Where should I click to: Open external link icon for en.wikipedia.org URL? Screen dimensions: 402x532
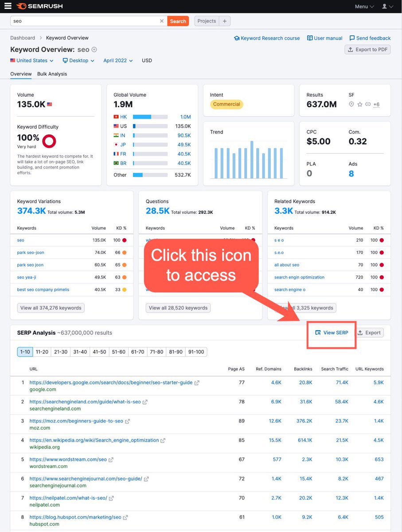[x=163, y=440]
